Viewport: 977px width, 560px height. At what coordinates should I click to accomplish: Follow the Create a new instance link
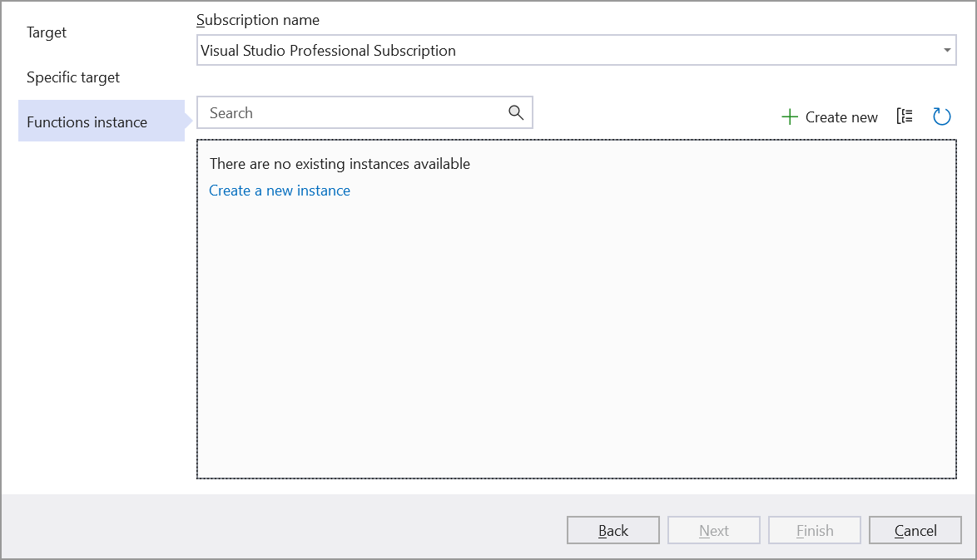tap(280, 191)
